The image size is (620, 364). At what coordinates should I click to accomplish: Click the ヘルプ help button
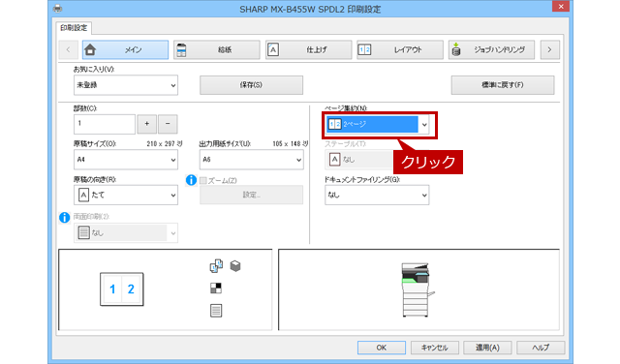[x=541, y=348]
